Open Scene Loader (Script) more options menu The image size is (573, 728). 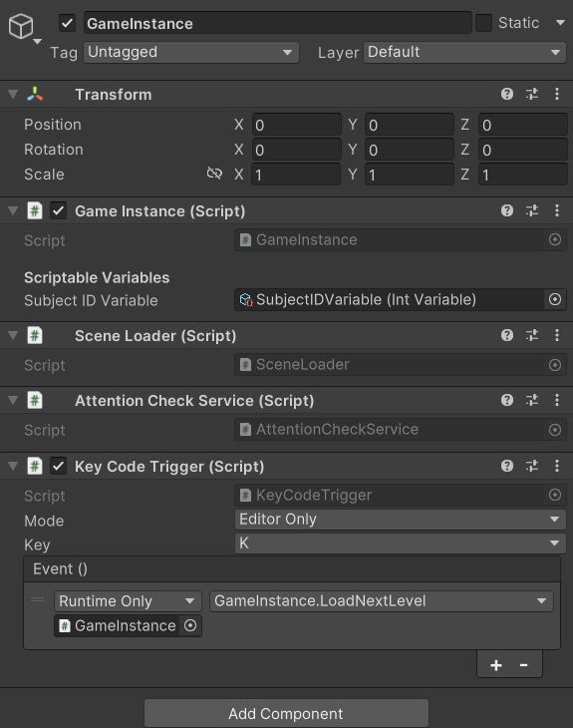(x=557, y=335)
